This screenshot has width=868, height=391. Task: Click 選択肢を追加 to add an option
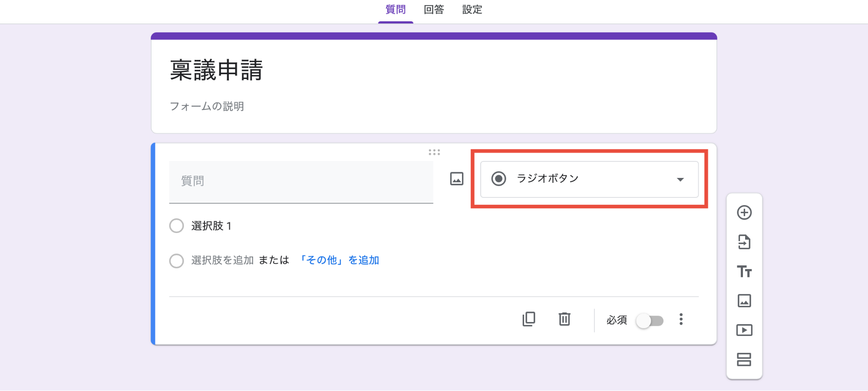pos(222,260)
